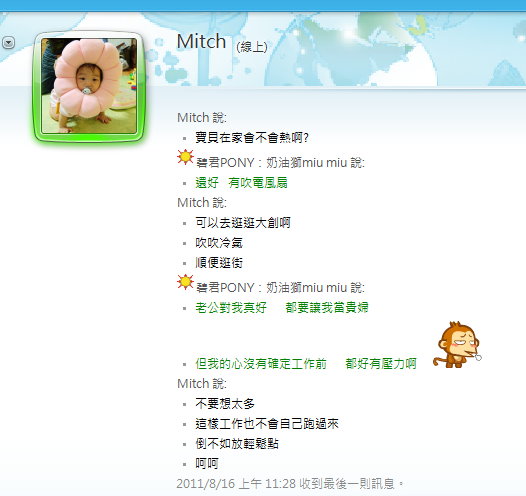Select message 可以去逛逛大創啊
Screen dimensions: 526x496
coord(243,223)
